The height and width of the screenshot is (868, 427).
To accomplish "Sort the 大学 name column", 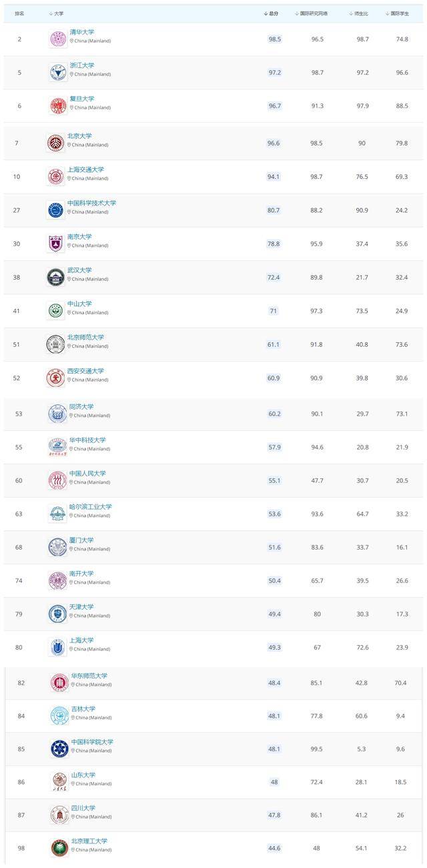I will tap(57, 13).
